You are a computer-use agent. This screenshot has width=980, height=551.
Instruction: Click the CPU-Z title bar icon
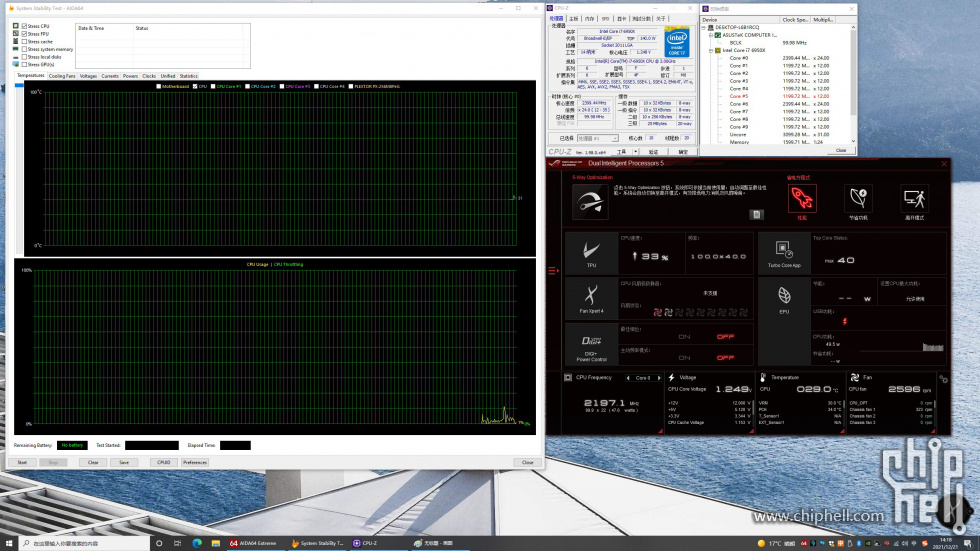550,8
